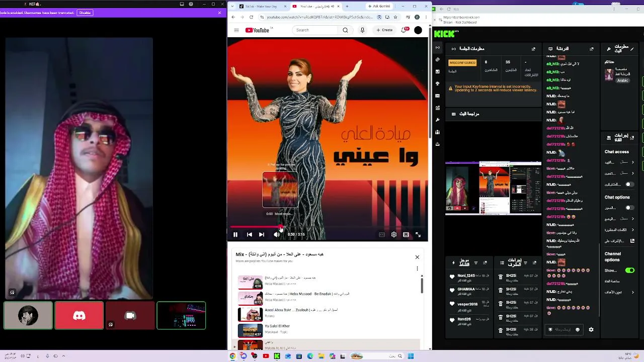Filter the Kick activity feed panel
644x362 pixels.
[476, 262]
